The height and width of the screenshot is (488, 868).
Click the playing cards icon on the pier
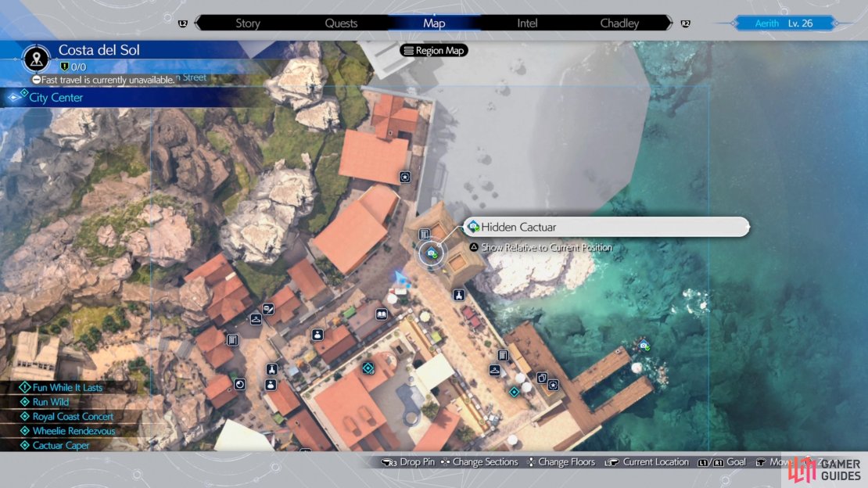pos(542,378)
